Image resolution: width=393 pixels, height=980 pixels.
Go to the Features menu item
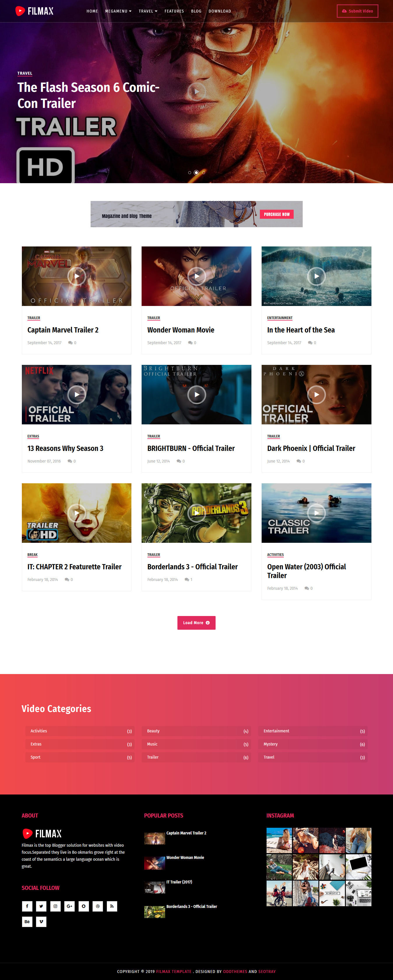[174, 11]
